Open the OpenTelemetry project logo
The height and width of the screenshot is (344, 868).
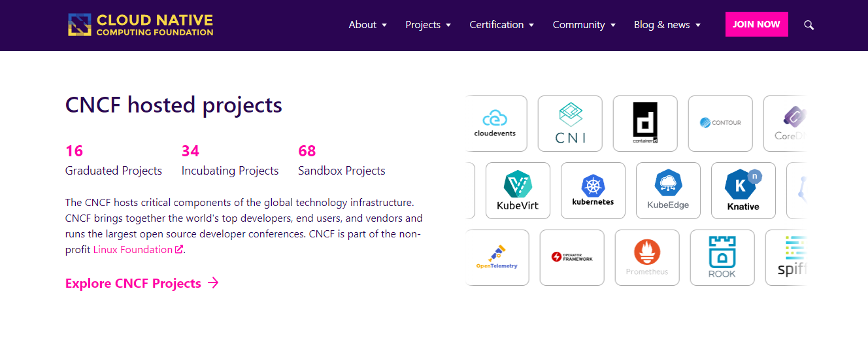click(x=497, y=258)
